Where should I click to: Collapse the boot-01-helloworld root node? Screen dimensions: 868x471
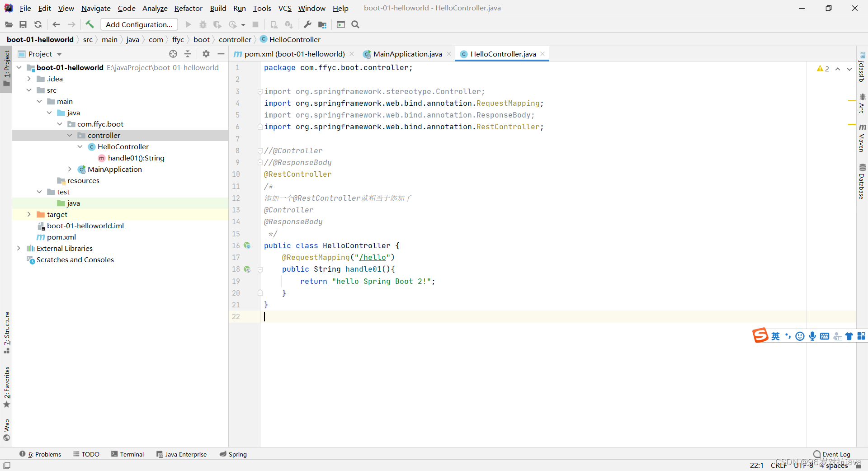[19, 67]
